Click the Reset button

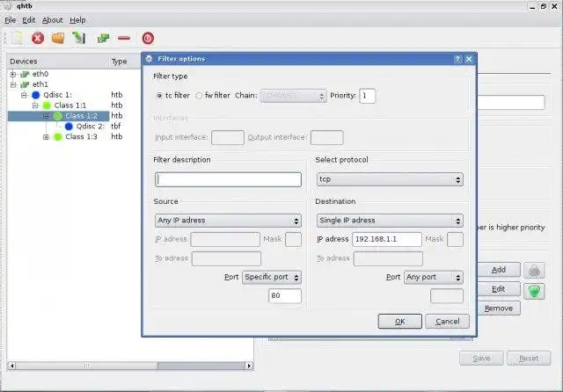(529, 358)
